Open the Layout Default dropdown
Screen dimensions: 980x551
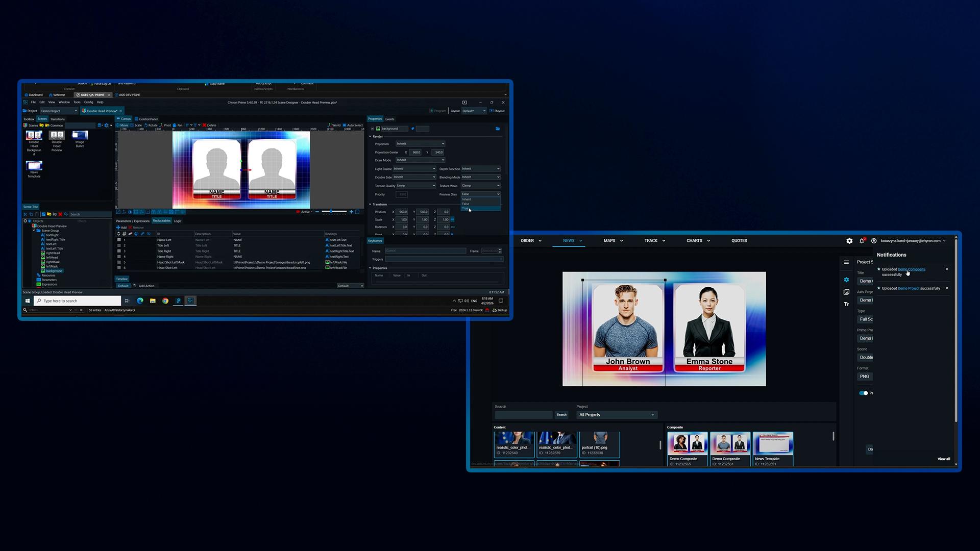pos(474,111)
